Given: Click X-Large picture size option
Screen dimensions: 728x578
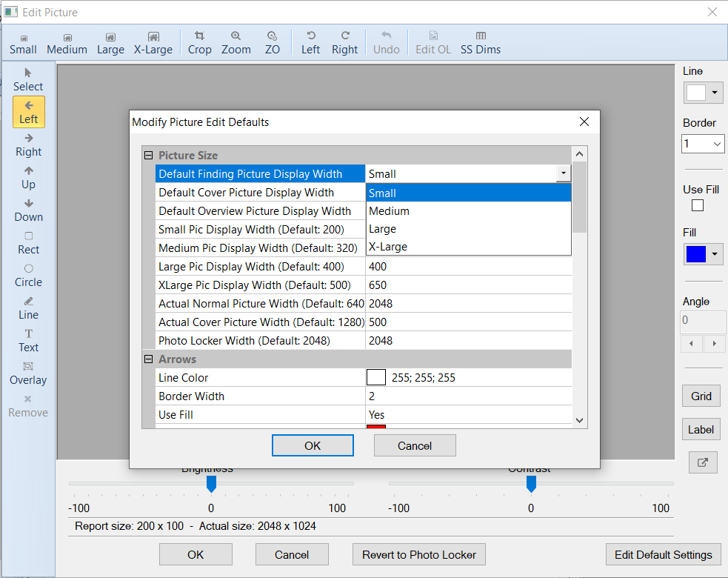Looking at the screenshot, I should [153, 42].
